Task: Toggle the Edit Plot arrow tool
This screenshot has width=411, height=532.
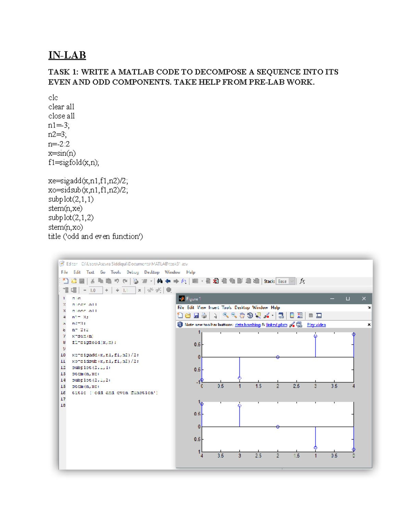Action: [215, 316]
